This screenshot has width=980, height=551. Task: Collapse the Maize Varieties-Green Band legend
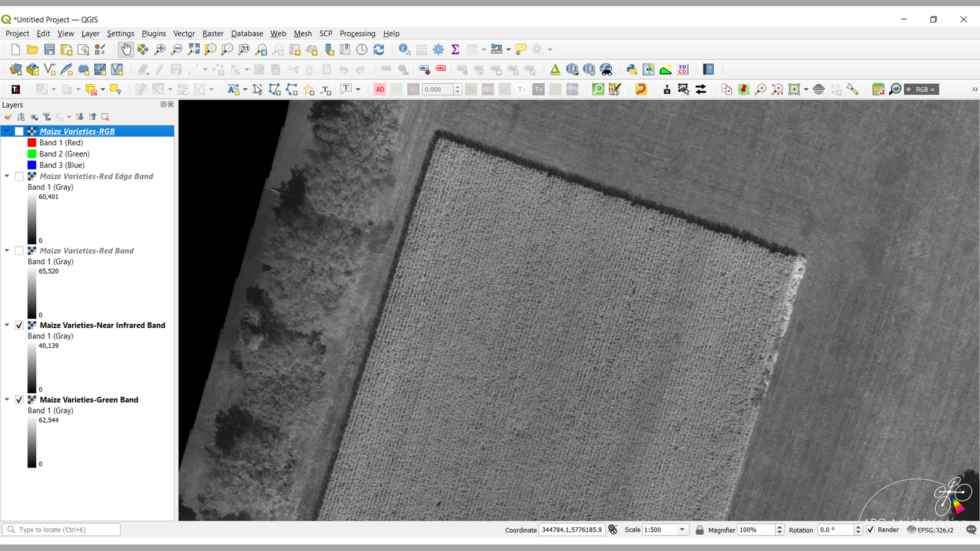pos(7,400)
